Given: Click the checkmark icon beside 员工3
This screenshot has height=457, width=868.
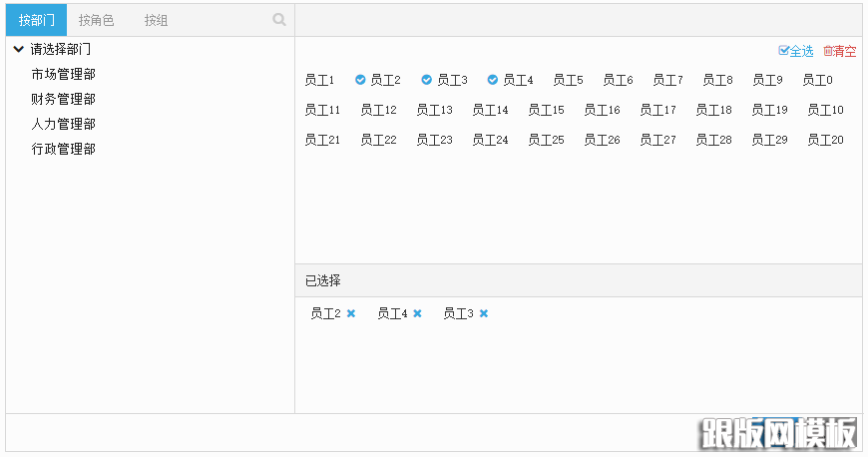Looking at the screenshot, I should tap(426, 80).
